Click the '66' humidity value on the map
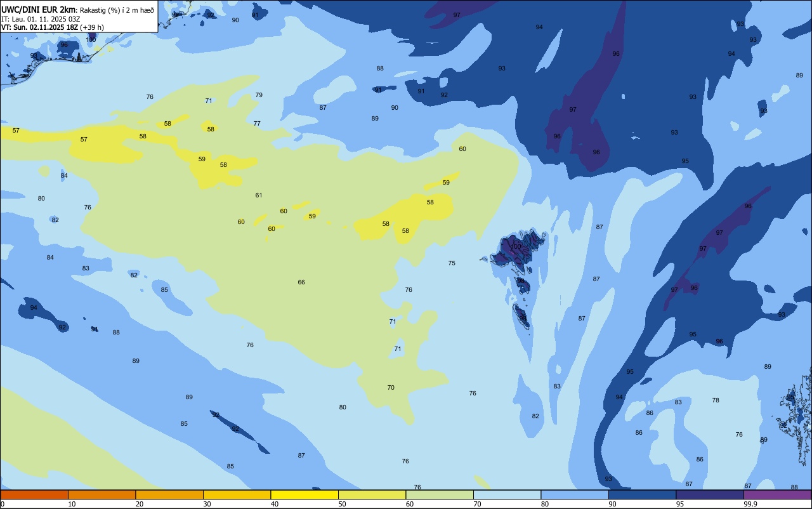This screenshot has width=812, height=509. tap(301, 282)
